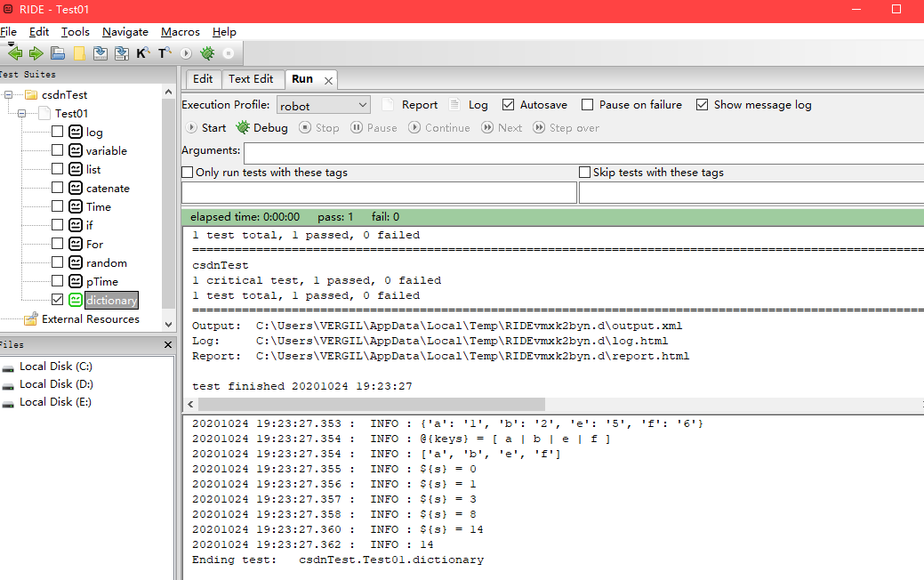Check the variable test case checkbox
This screenshot has height=580, width=924.
(57, 149)
